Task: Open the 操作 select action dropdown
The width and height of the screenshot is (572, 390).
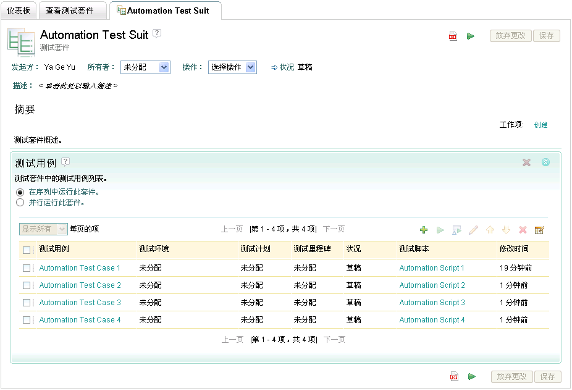Action: [232, 67]
